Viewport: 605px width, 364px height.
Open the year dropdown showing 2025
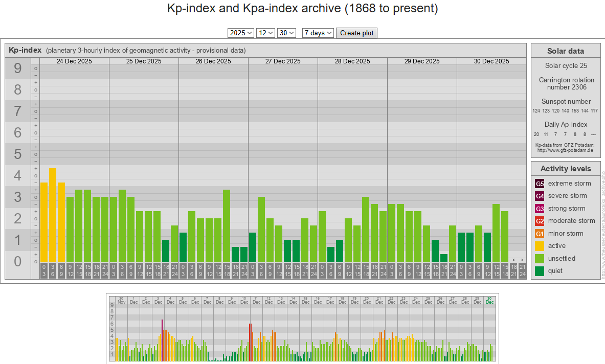click(241, 33)
